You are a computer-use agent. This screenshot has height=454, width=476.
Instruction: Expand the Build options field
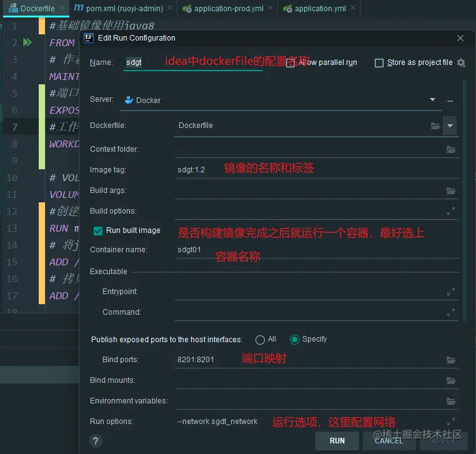point(451,211)
